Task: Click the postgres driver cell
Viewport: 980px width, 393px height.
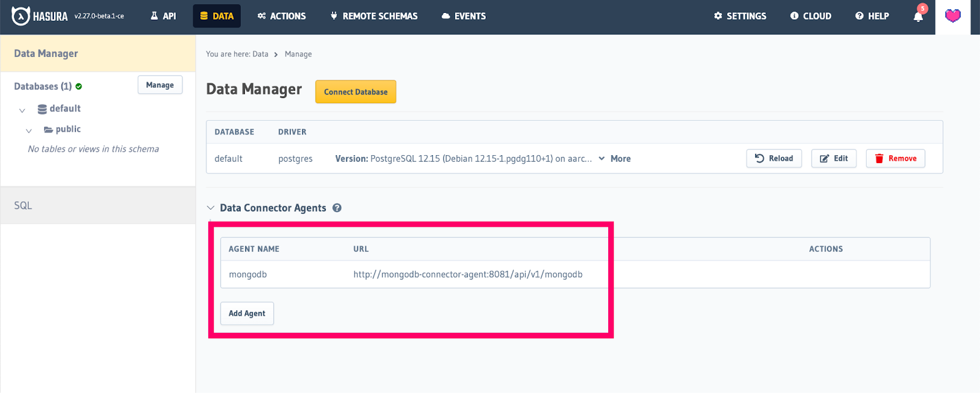Action: pyautogui.click(x=295, y=159)
